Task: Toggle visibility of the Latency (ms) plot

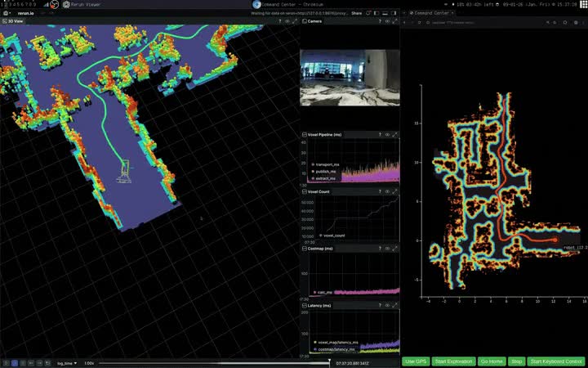Action: point(387,306)
